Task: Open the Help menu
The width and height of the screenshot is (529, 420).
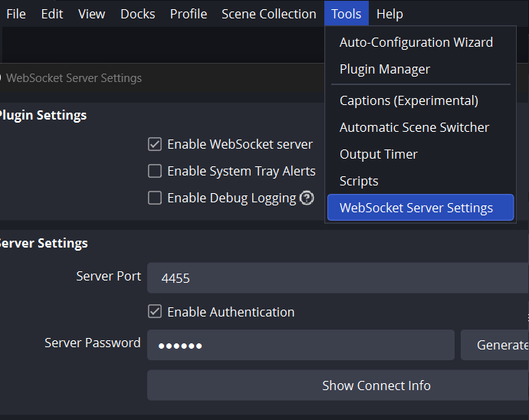Action: pyautogui.click(x=389, y=14)
